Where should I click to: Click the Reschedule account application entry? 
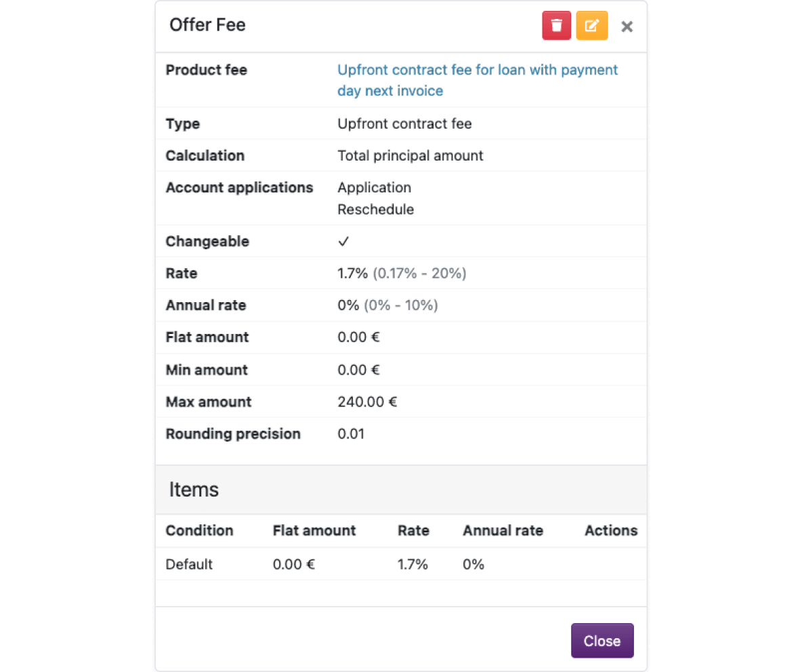pyautogui.click(x=375, y=209)
